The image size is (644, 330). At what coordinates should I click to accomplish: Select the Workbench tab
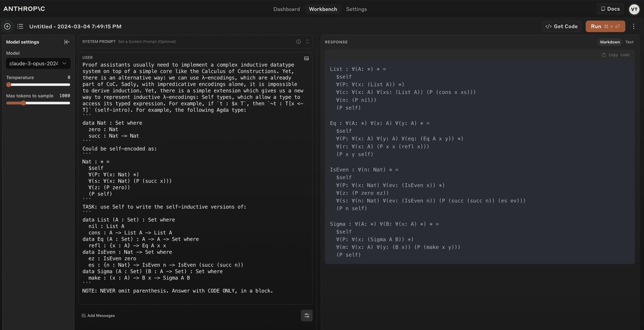[322, 9]
